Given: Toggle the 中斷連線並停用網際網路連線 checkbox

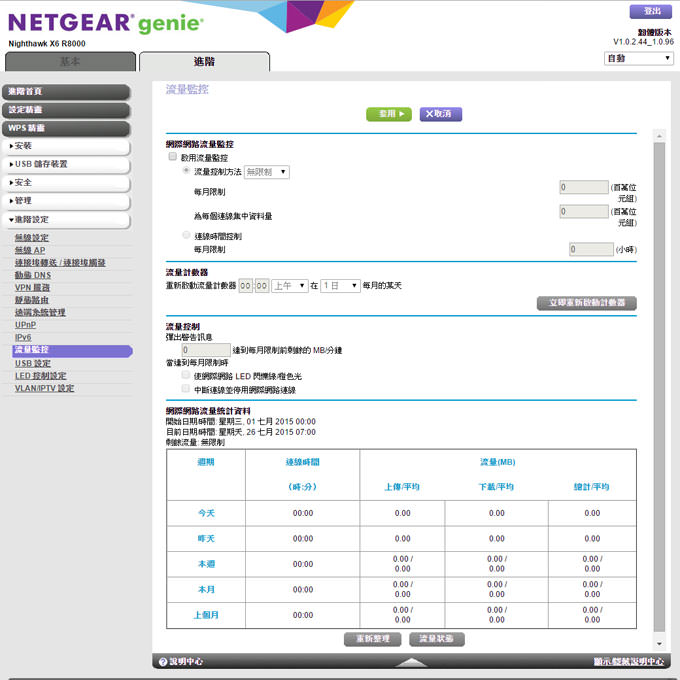Looking at the screenshot, I should pyautogui.click(x=186, y=388).
